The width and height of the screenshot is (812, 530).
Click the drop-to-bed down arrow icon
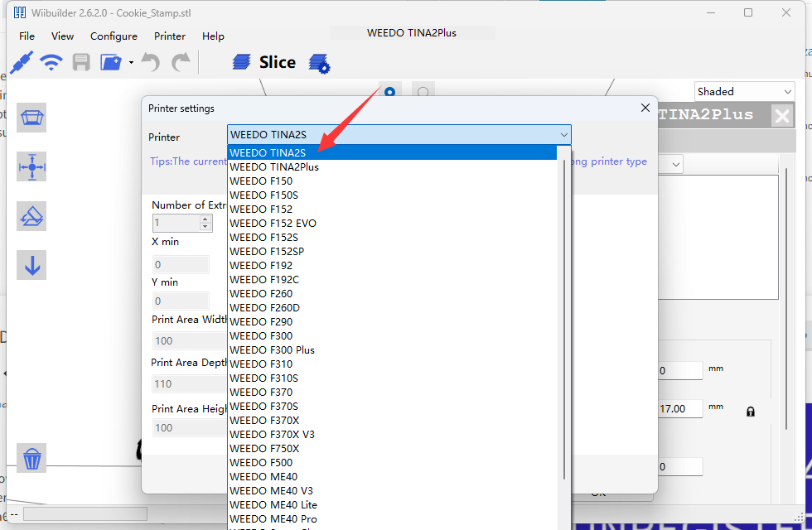click(32, 265)
